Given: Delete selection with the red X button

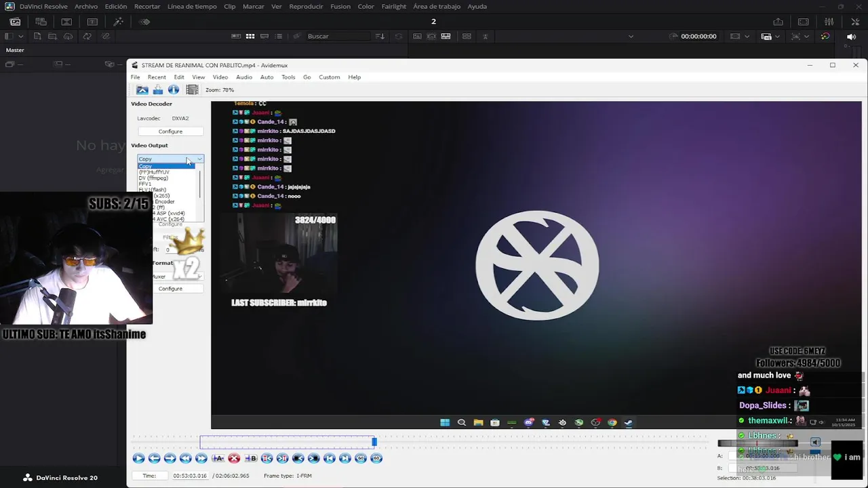Looking at the screenshot, I should pyautogui.click(x=234, y=458).
